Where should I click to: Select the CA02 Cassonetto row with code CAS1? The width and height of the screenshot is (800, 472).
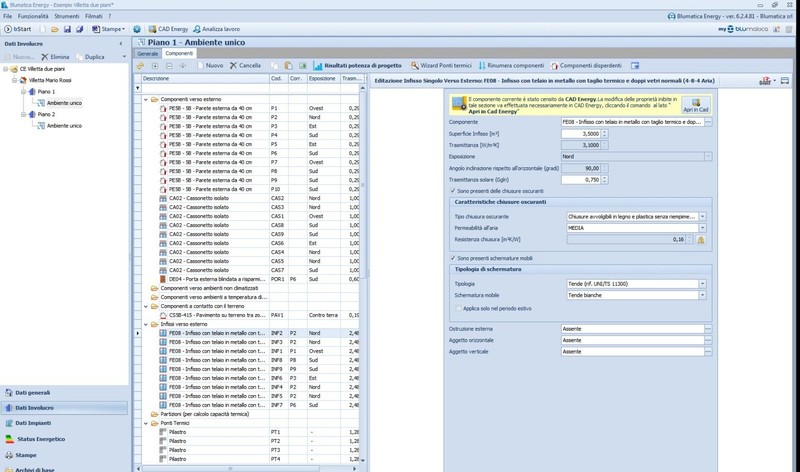pos(250,216)
